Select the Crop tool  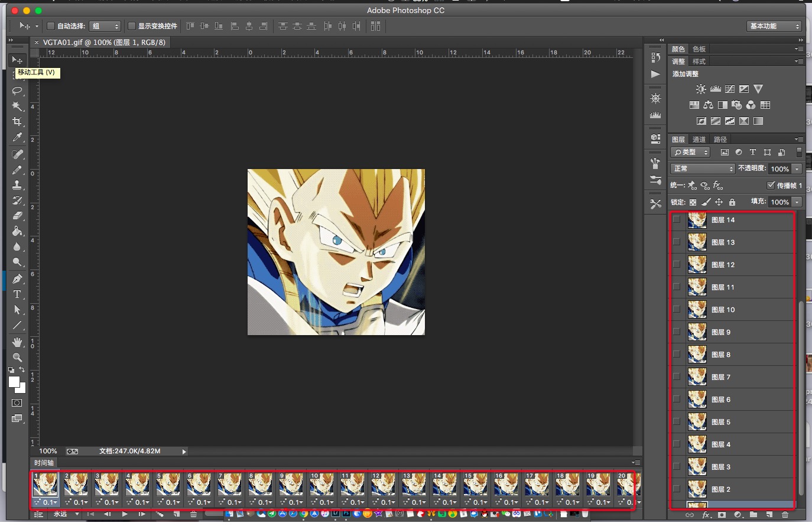tap(17, 122)
